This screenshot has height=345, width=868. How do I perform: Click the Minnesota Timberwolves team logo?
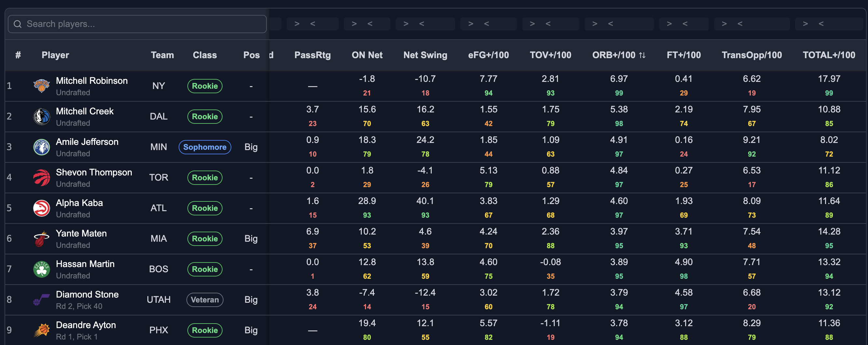[41, 147]
